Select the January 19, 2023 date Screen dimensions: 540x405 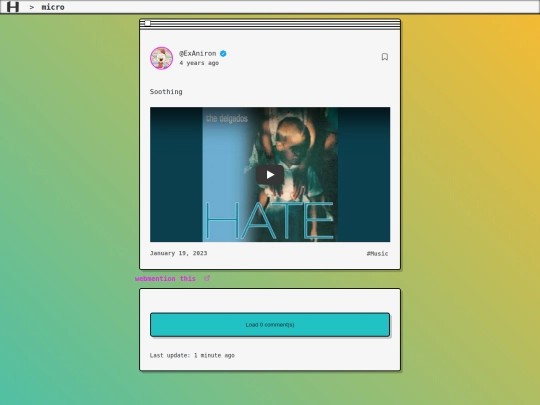(178, 253)
